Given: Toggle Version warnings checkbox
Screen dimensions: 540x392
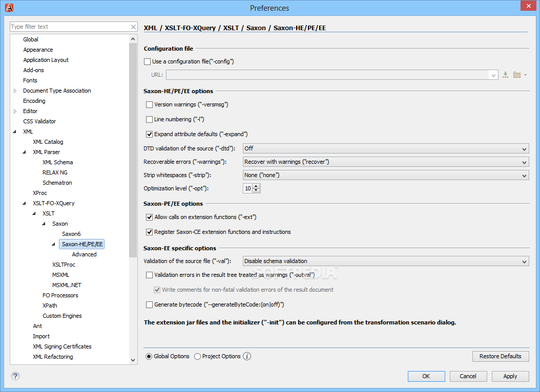Looking at the screenshot, I should tap(149, 104).
